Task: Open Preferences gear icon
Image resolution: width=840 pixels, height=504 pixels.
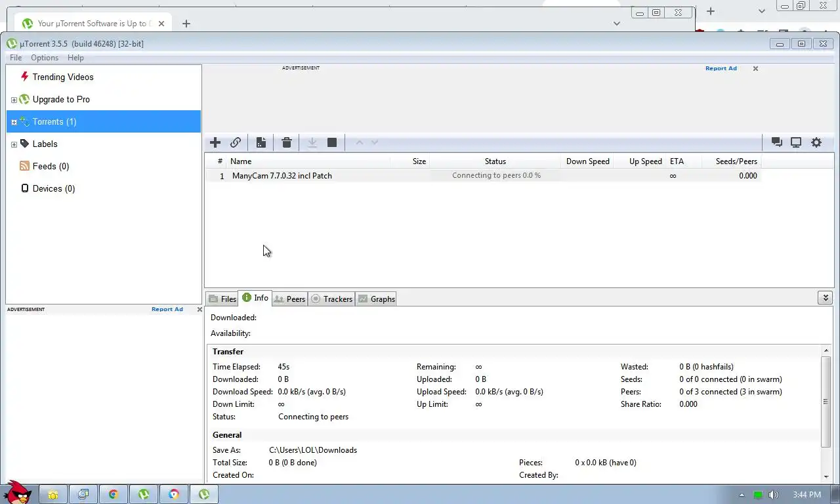Action: [816, 142]
